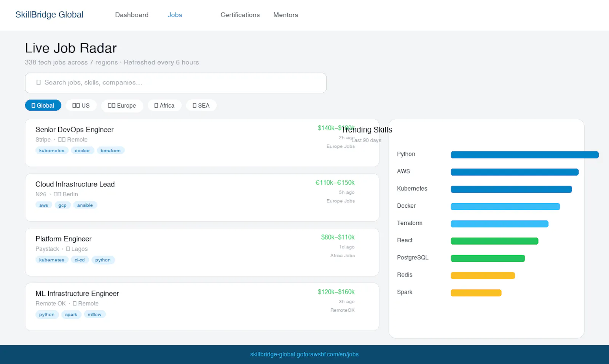The height and width of the screenshot is (364, 609).
Task: Click the Paystack company name
Action: click(x=47, y=249)
